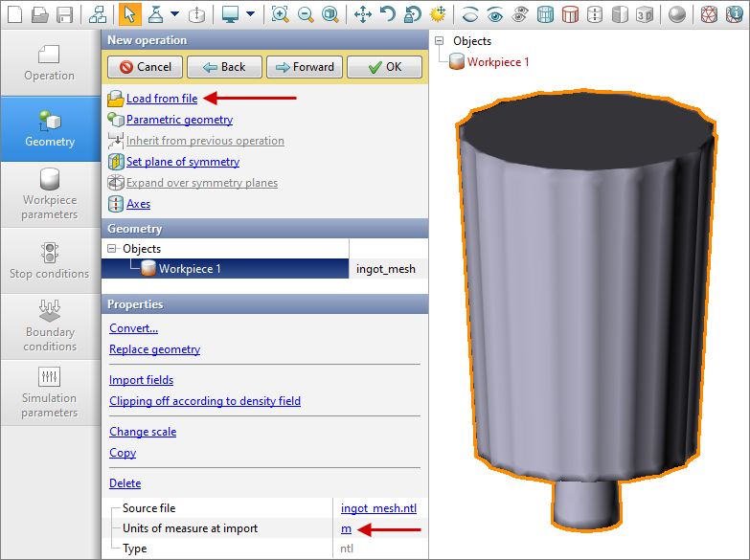Click the rotate counterclockwise arrow icon
Viewport: 750px width, 560px height.
tap(388, 14)
